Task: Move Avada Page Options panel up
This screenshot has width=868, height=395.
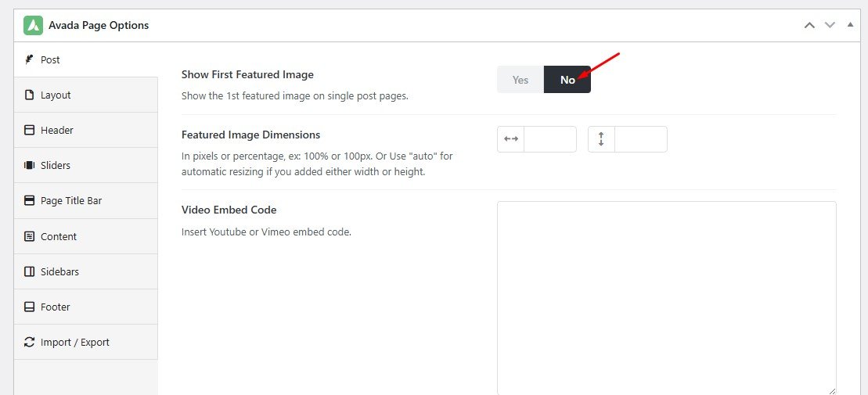Action: pos(809,25)
